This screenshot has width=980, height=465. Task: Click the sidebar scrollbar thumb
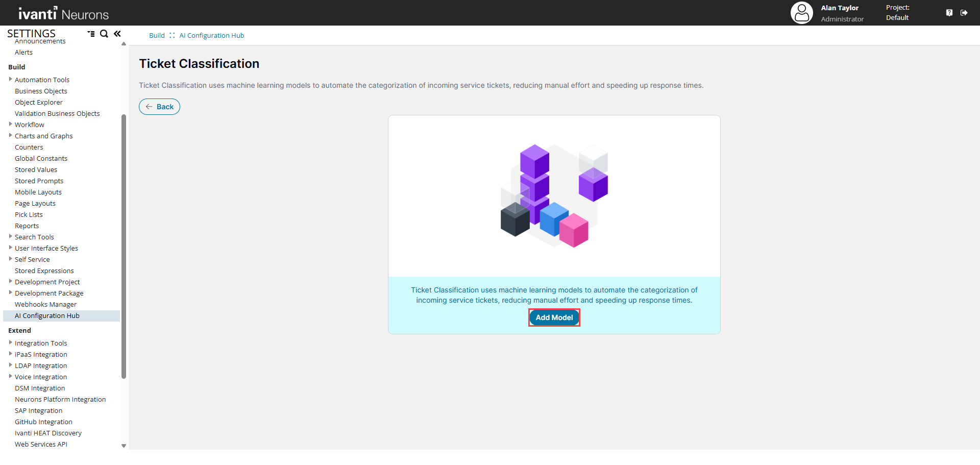(124, 247)
